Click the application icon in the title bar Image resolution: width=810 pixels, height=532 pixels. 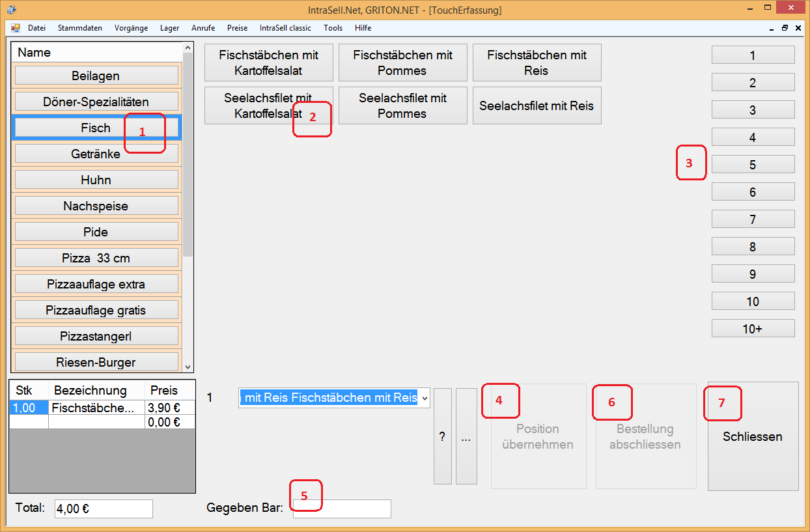12,10
